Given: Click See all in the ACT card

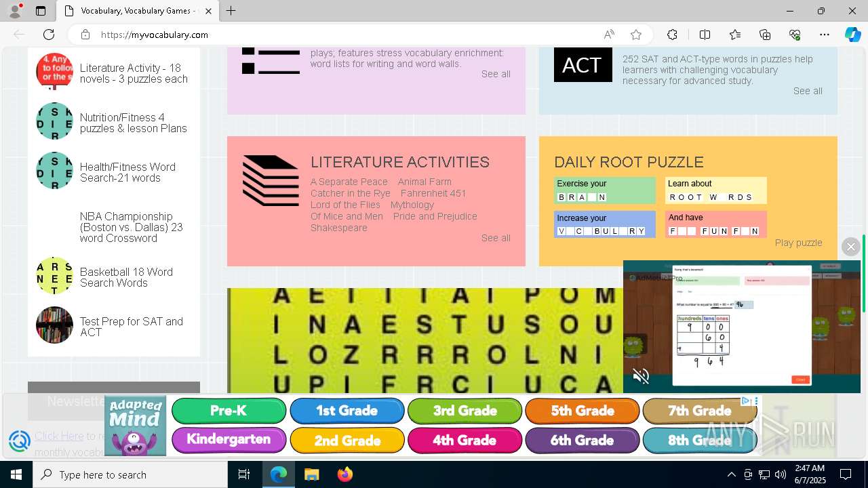Looking at the screenshot, I should pos(808,91).
